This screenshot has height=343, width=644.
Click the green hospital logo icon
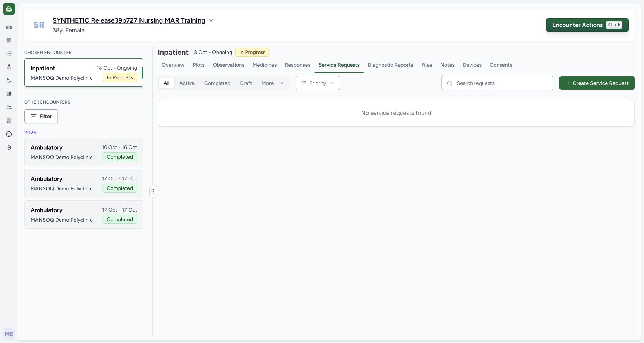[x=9, y=9]
